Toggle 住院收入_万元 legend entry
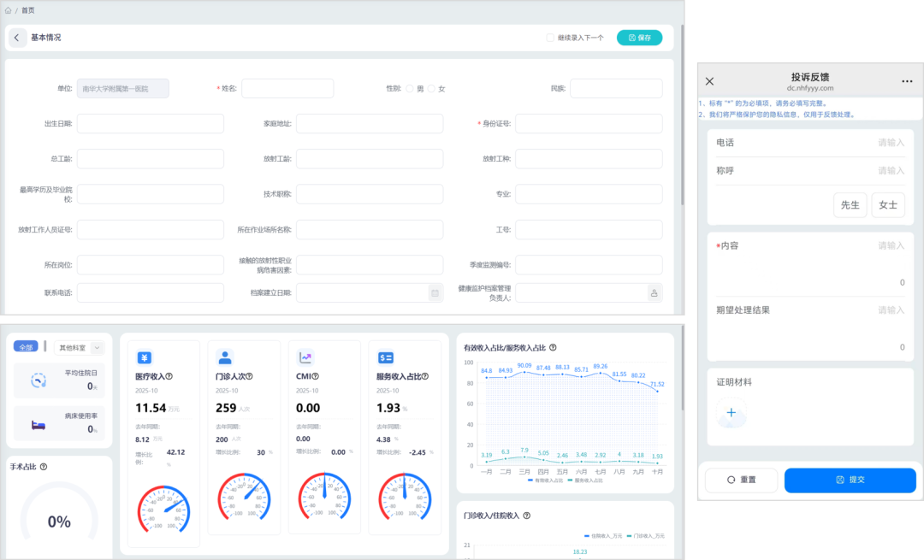Image resolution: width=924 pixels, height=560 pixels. pos(603,536)
